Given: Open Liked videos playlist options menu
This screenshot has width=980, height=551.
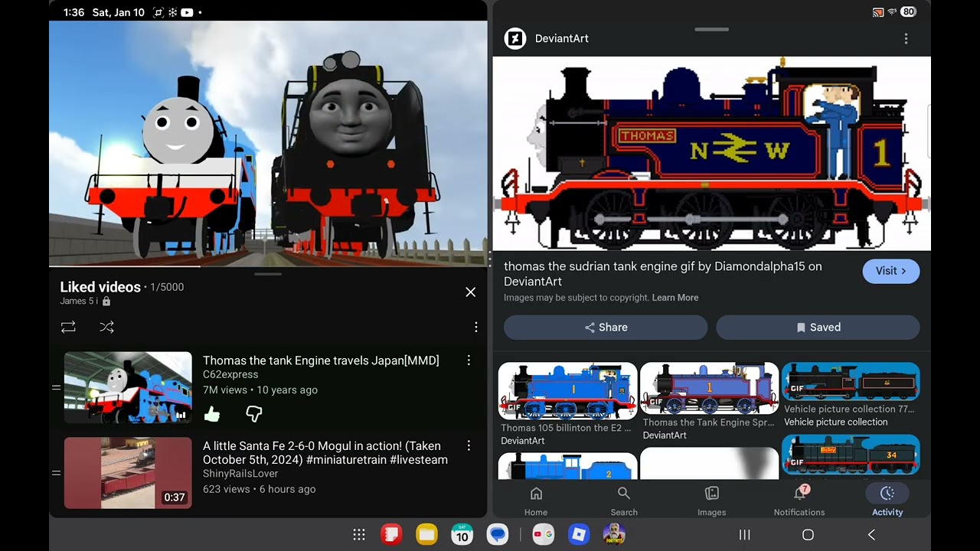Looking at the screenshot, I should click(x=475, y=327).
